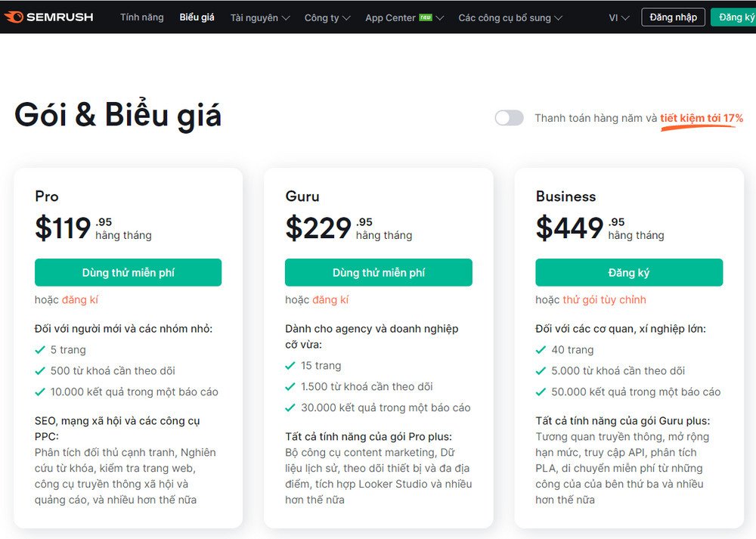Open the VI language selector
The image size is (756, 539).
pyautogui.click(x=618, y=17)
